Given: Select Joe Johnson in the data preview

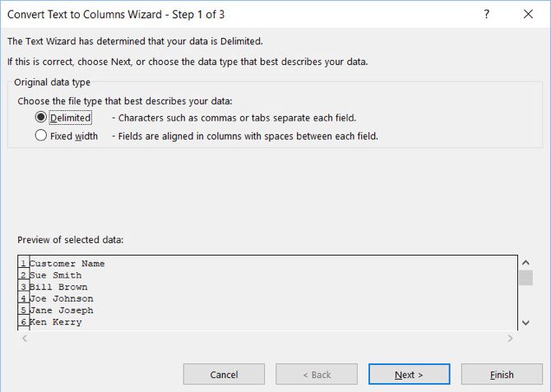Looking at the screenshot, I should (62, 299).
